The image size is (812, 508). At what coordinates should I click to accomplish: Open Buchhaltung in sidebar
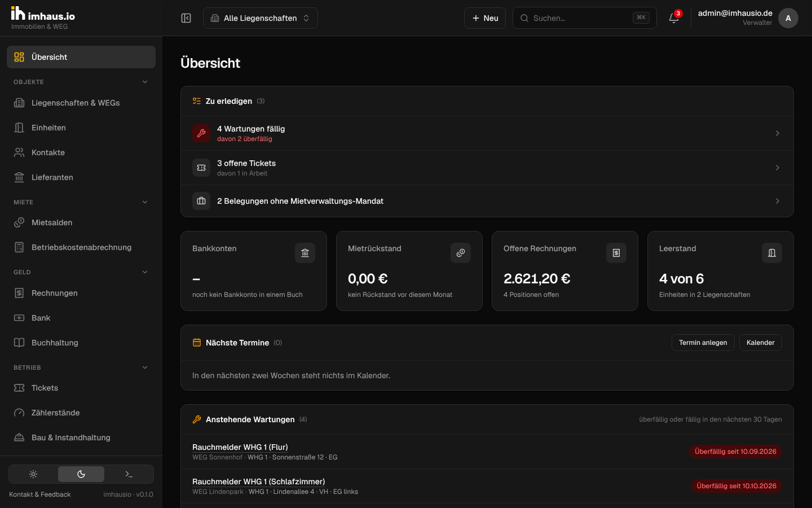[x=81, y=343]
